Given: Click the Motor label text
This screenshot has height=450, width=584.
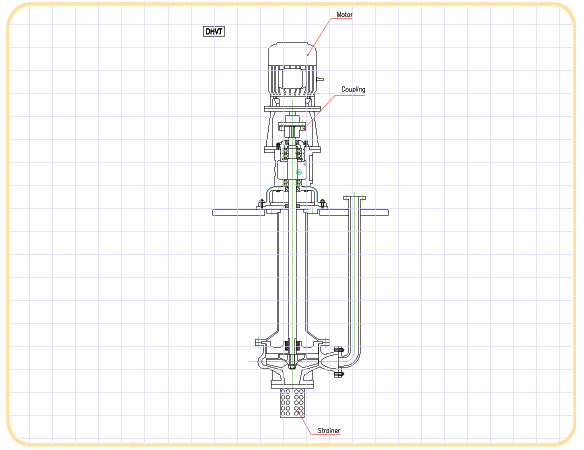Looking at the screenshot, I should pyautogui.click(x=344, y=15).
